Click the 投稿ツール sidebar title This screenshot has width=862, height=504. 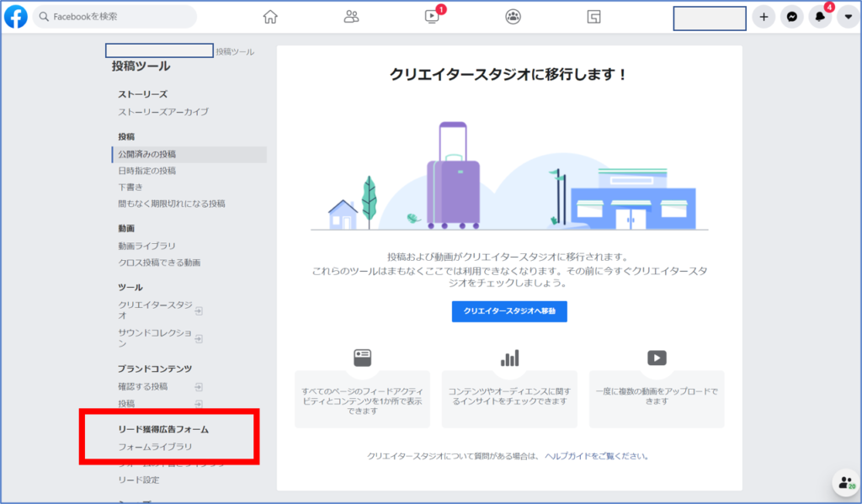[141, 66]
